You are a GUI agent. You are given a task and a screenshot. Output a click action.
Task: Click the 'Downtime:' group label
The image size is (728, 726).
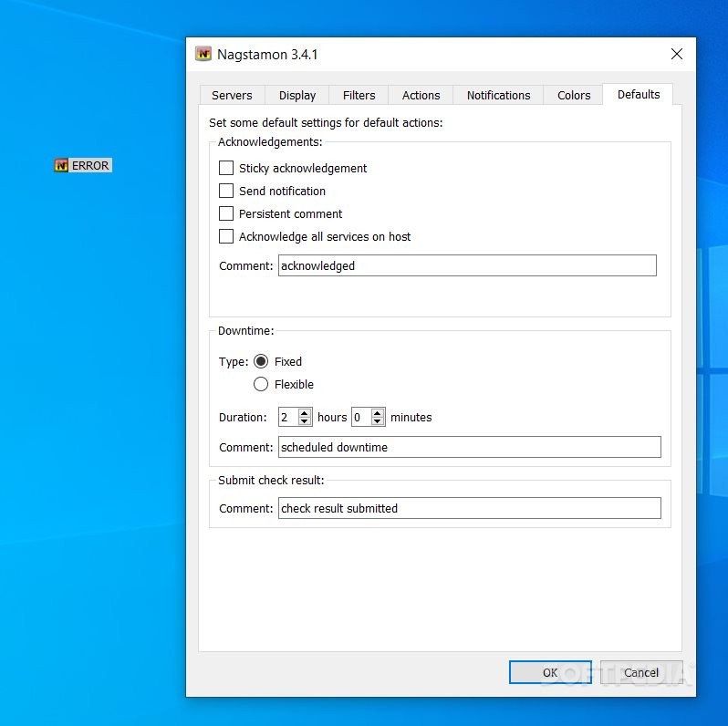point(246,330)
